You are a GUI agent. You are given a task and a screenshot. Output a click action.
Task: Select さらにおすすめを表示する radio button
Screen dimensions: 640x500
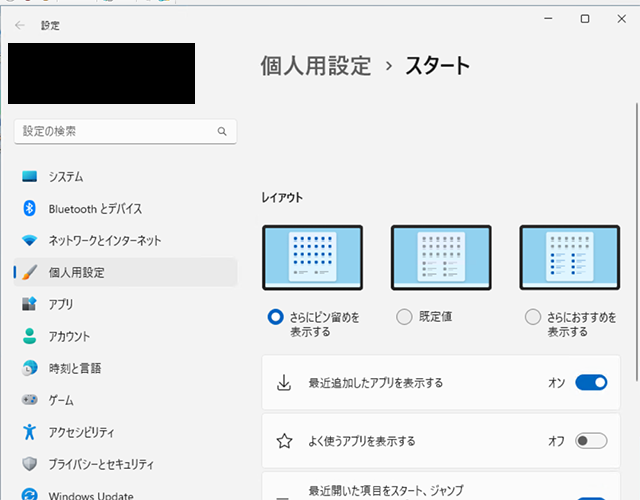point(533,317)
